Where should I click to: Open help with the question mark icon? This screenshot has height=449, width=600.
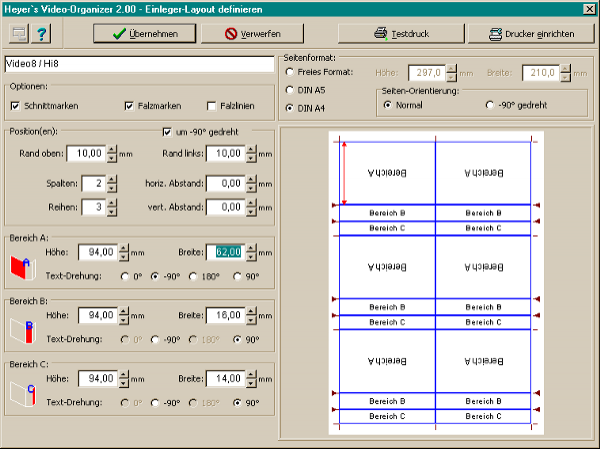click(43, 34)
